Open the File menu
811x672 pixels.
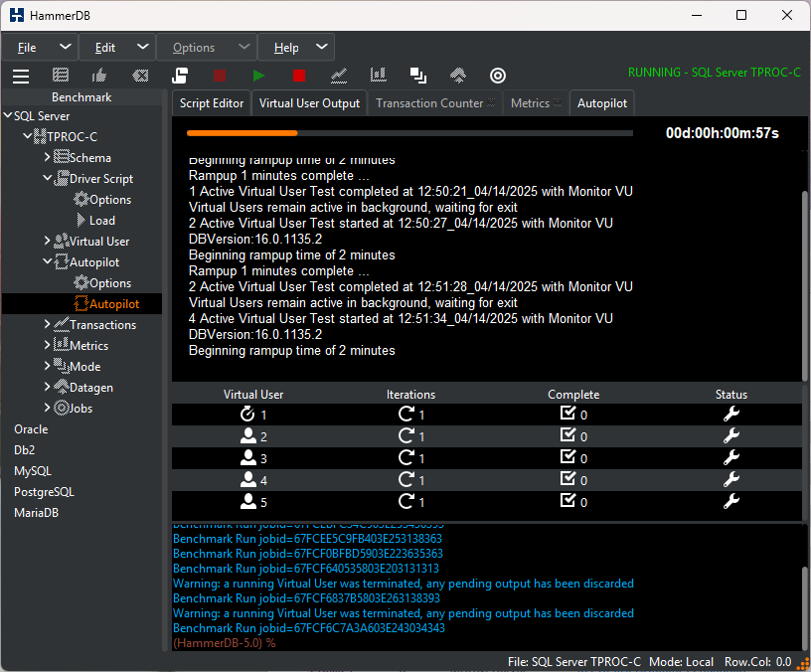(x=40, y=48)
